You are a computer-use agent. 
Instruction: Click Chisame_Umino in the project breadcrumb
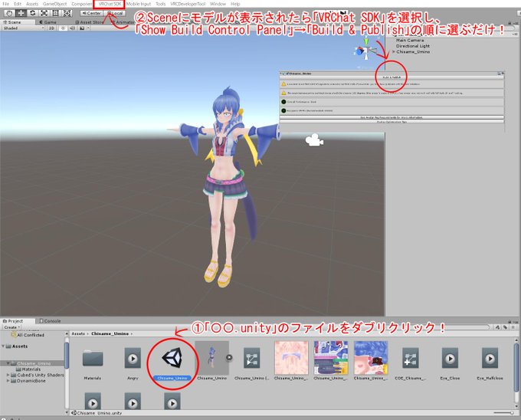click(110, 333)
